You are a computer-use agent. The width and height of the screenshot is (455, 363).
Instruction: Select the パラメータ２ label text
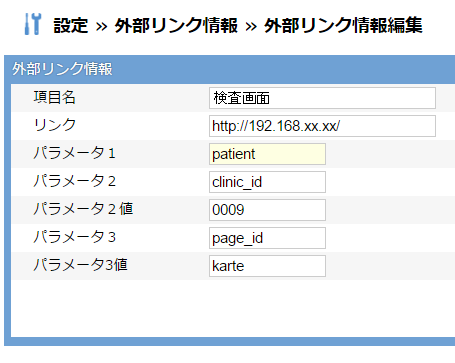[x=74, y=181]
